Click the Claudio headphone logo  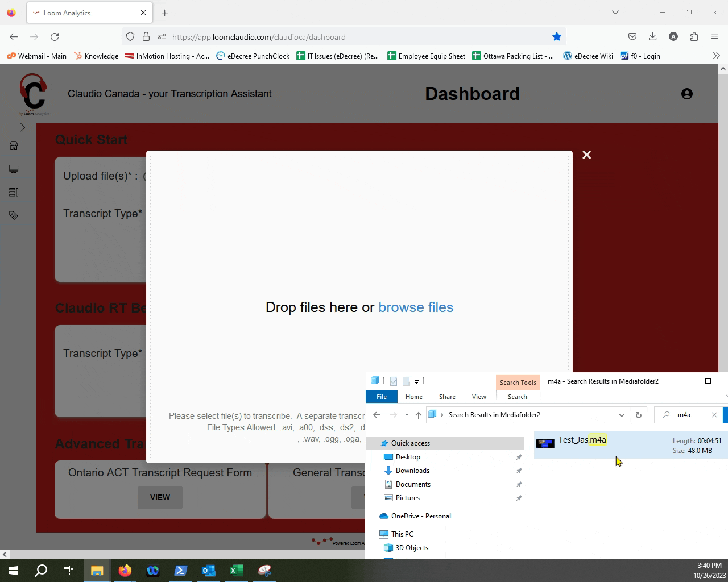coord(34,94)
